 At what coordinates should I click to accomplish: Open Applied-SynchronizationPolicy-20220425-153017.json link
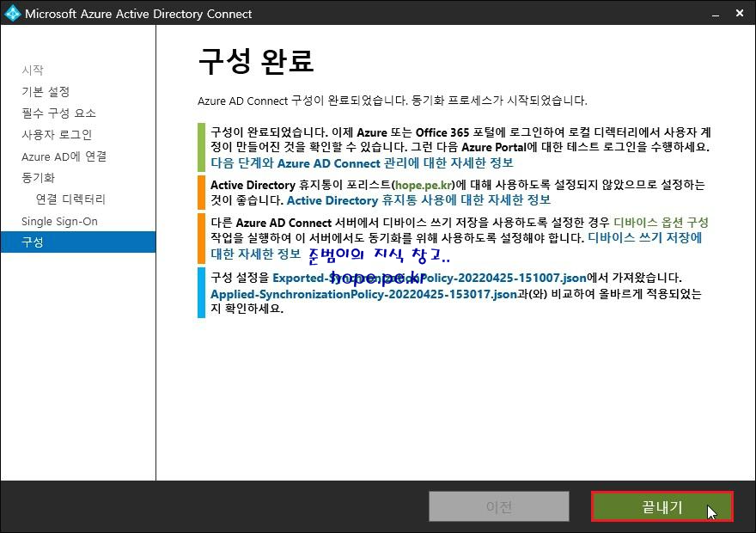(x=363, y=294)
